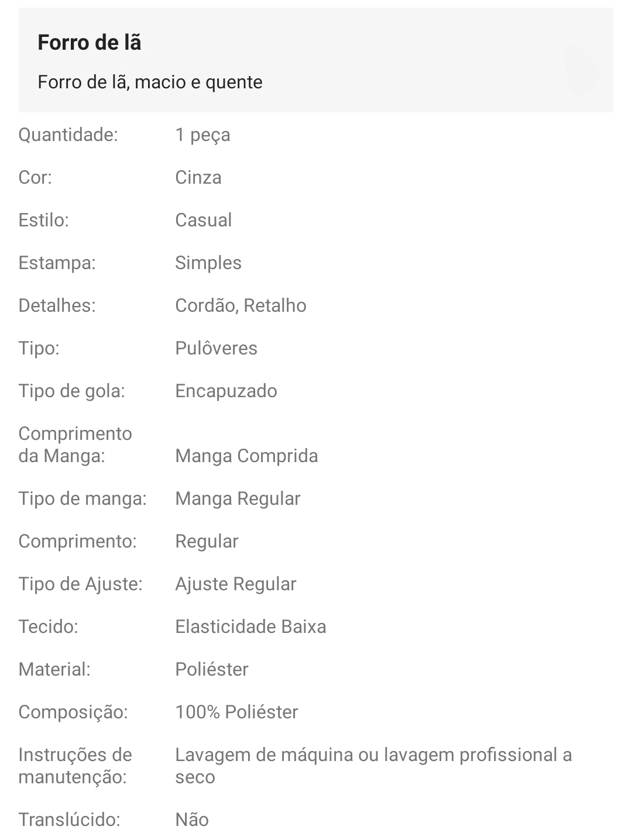
Task: Click the 'Manga Comprida' sleeve length value
Action: coord(247,456)
